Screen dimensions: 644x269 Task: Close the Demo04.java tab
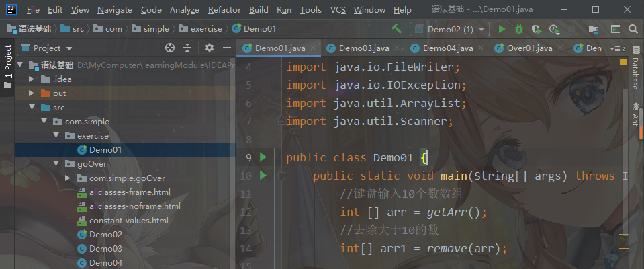(481, 48)
